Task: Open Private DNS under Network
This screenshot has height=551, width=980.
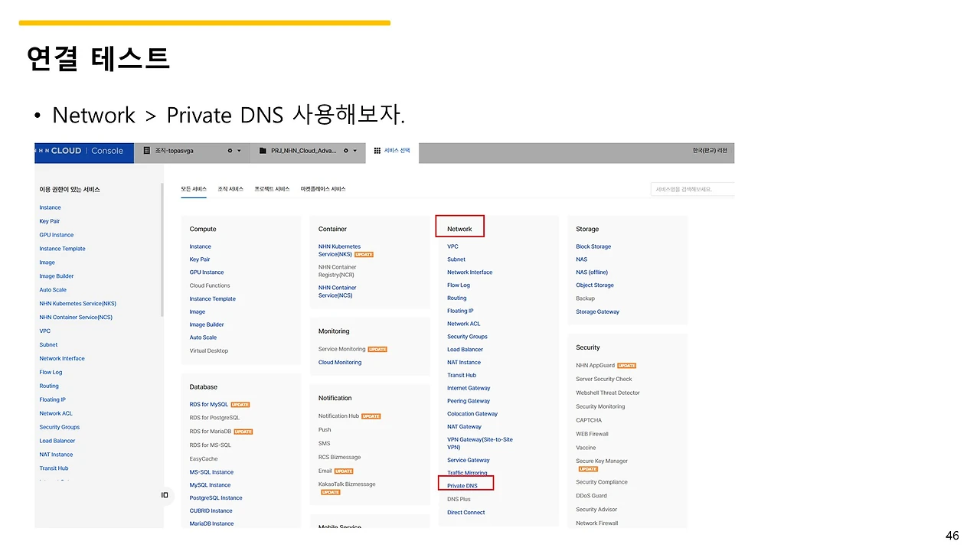Action: (x=462, y=486)
